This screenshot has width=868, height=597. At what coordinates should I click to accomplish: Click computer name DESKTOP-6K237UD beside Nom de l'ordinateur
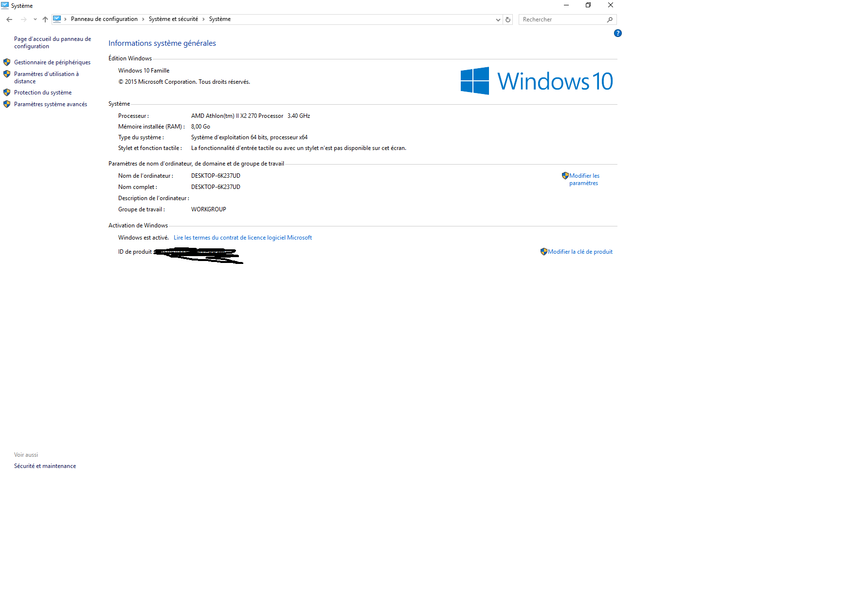[x=216, y=176]
